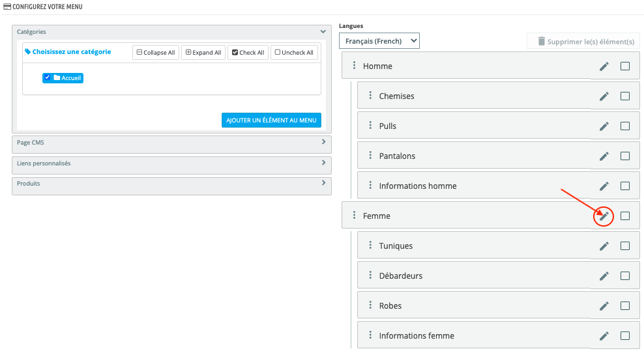Collapse the Catégories panel chevron
Viewport: 644px width, 351px height.
[x=323, y=31]
